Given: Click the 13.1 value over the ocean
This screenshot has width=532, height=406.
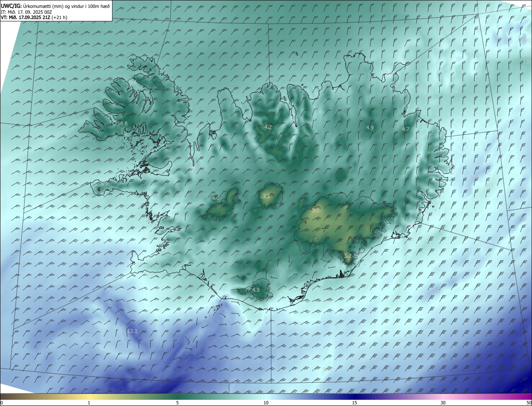Looking at the screenshot, I should [x=132, y=331].
